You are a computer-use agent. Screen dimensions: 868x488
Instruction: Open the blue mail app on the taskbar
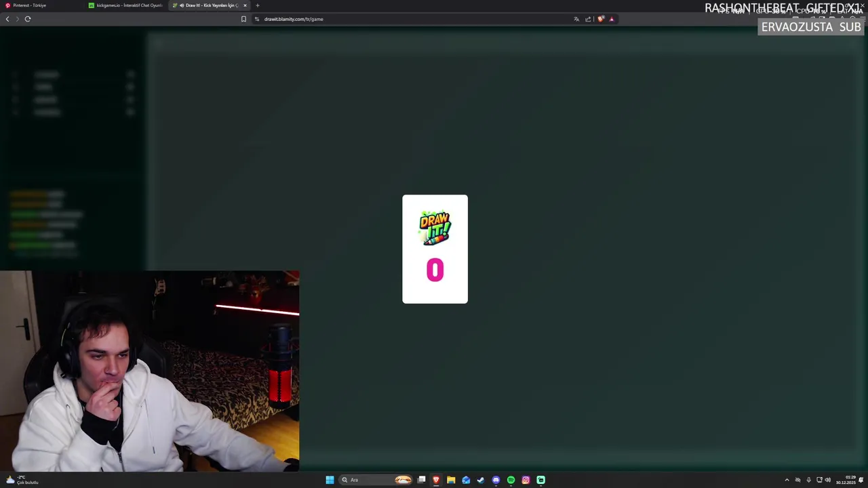(466, 480)
